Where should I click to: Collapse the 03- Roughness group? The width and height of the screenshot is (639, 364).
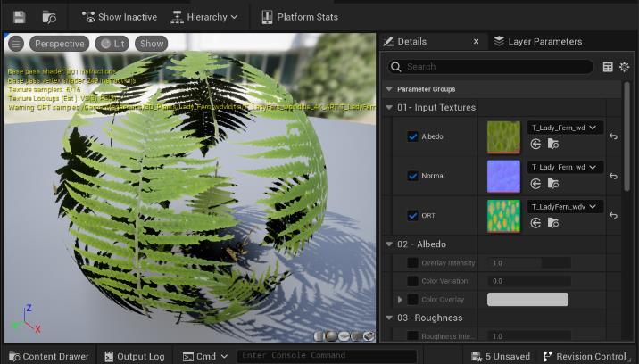(389, 318)
